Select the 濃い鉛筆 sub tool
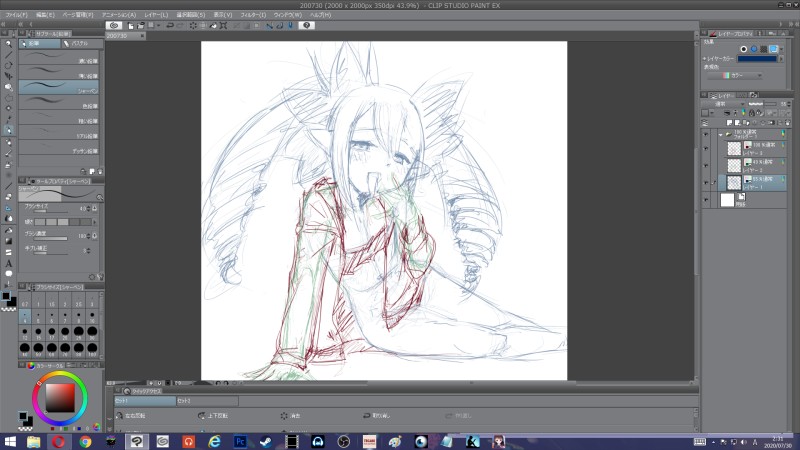 [x=59, y=57]
